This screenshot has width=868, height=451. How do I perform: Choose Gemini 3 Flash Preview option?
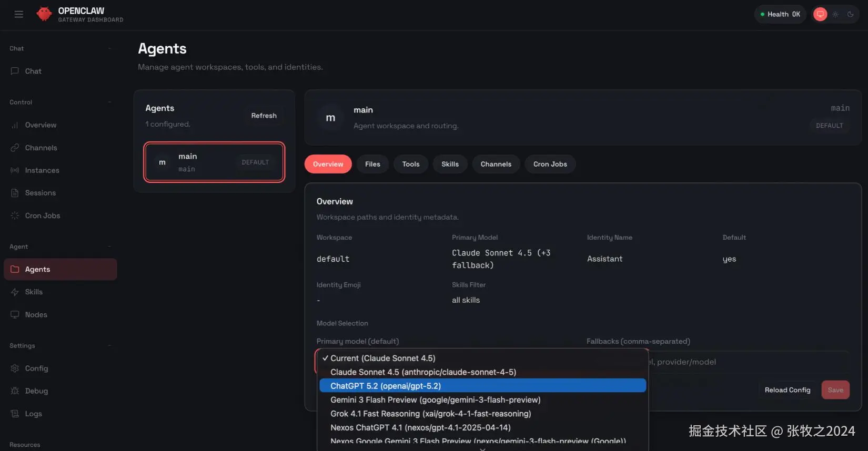(482, 400)
